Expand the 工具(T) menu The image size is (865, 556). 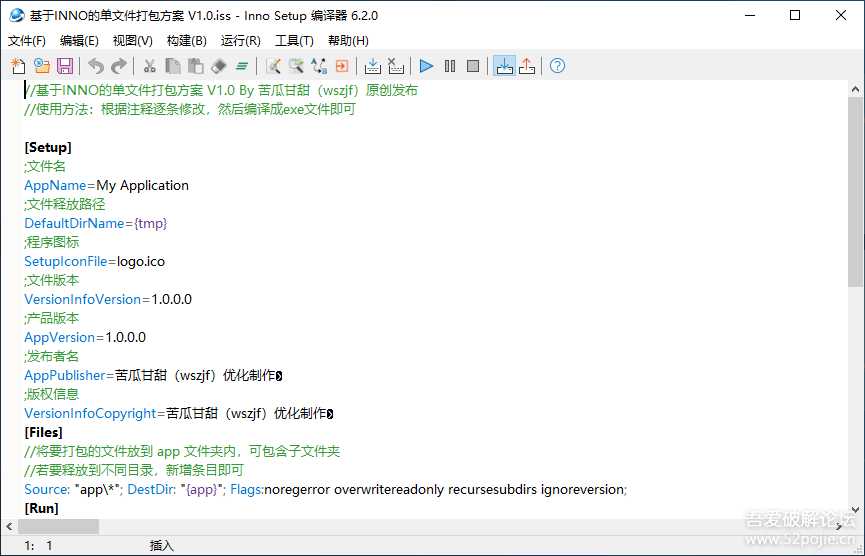click(x=294, y=41)
